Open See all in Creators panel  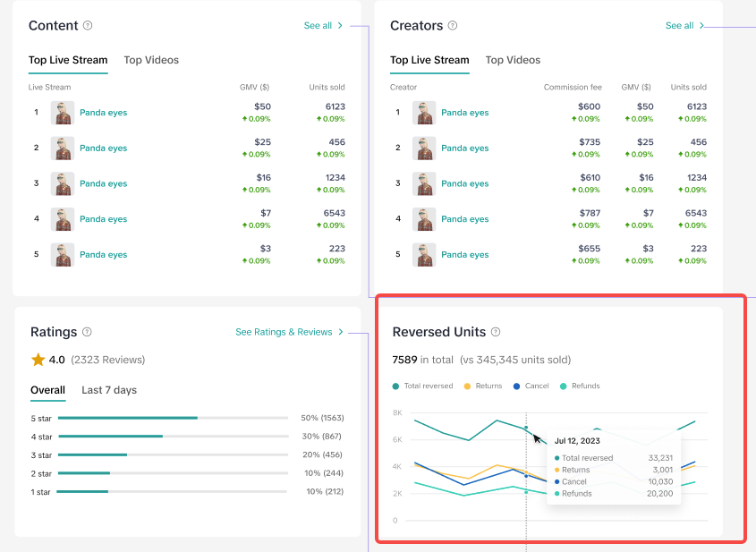(684, 26)
